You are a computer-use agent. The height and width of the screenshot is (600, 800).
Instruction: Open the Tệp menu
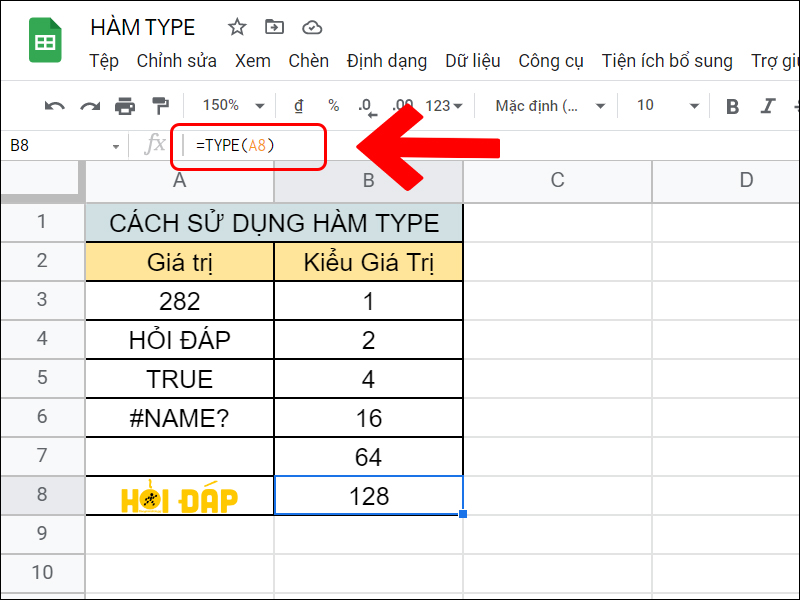[x=104, y=61]
